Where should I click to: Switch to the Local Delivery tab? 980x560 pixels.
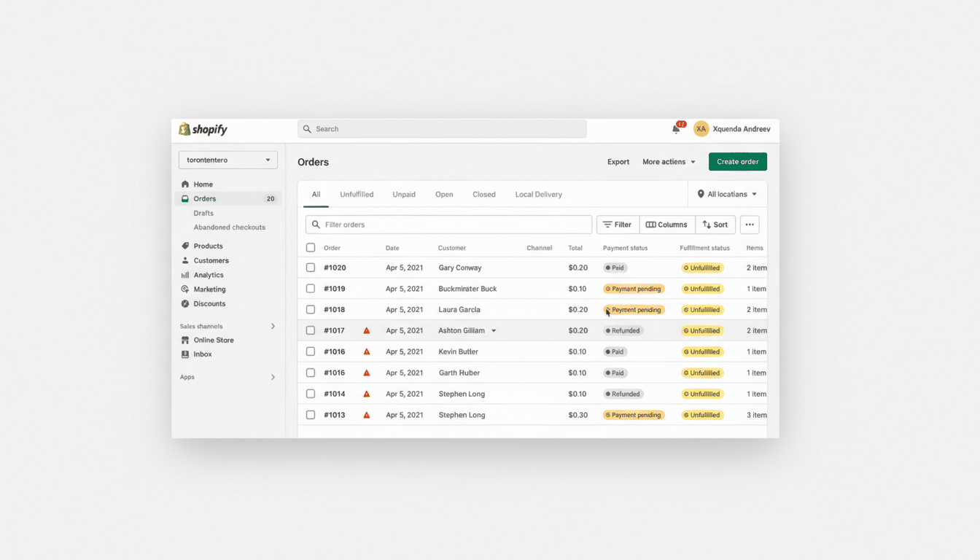pyautogui.click(x=538, y=195)
